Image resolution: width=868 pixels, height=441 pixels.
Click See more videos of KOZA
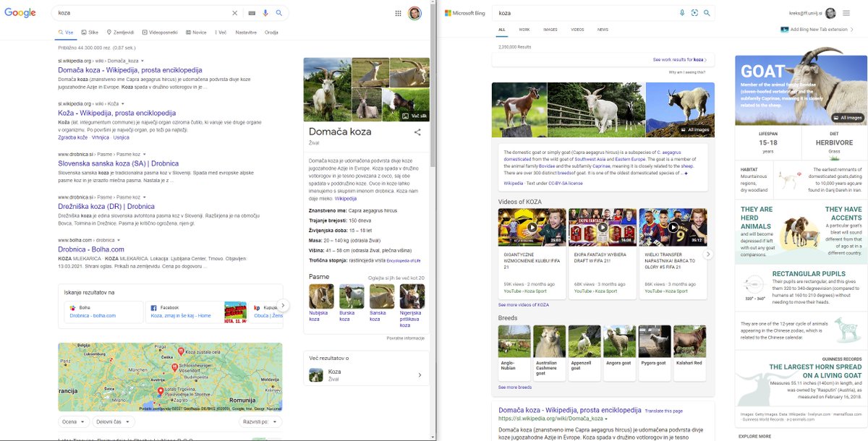click(524, 304)
